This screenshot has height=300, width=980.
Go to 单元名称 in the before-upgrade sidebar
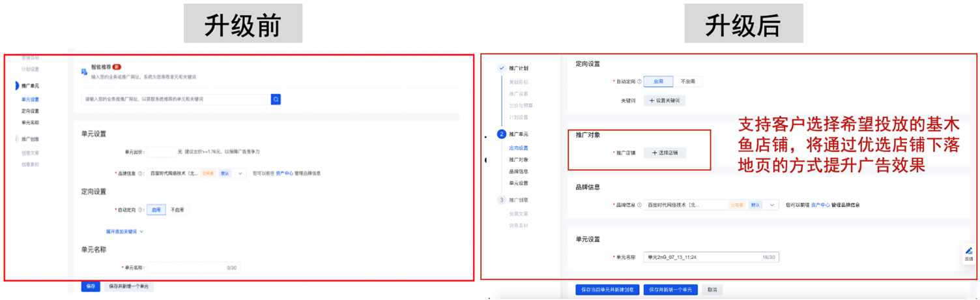(x=30, y=122)
